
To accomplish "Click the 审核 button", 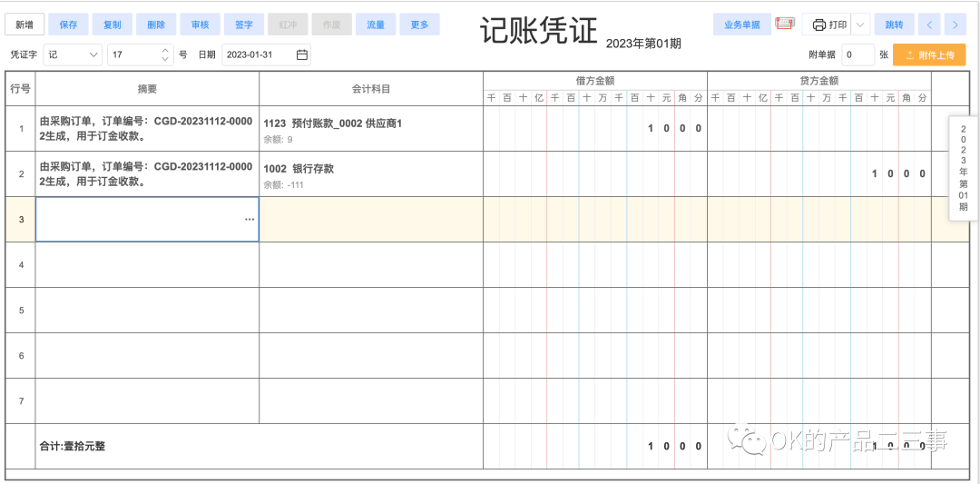I will (x=200, y=25).
